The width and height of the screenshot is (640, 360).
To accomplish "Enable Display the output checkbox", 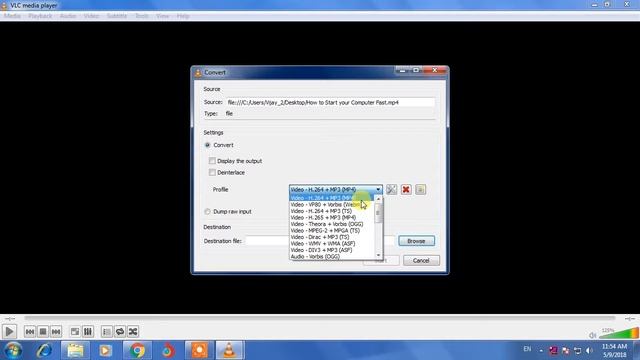I will pyautogui.click(x=212, y=161).
